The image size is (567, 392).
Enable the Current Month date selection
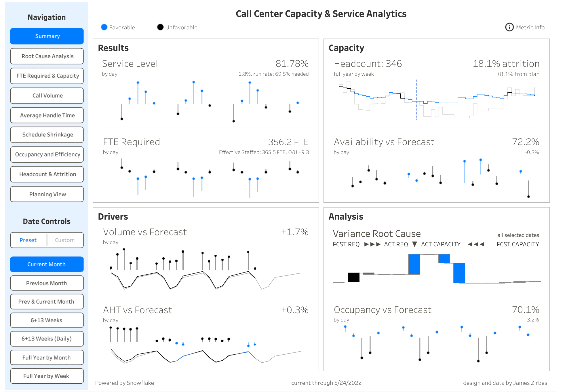pyautogui.click(x=47, y=264)
